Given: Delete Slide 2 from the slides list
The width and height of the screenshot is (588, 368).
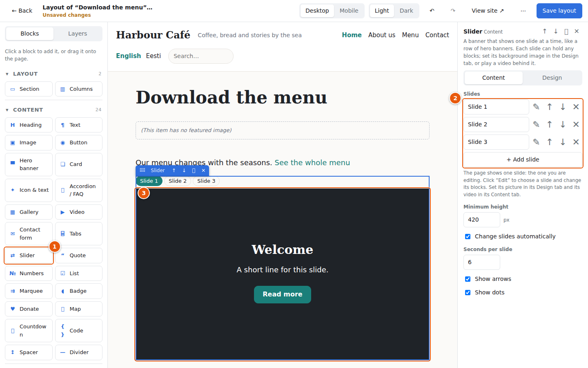Looking at the screenshot, I should [576, 124].
